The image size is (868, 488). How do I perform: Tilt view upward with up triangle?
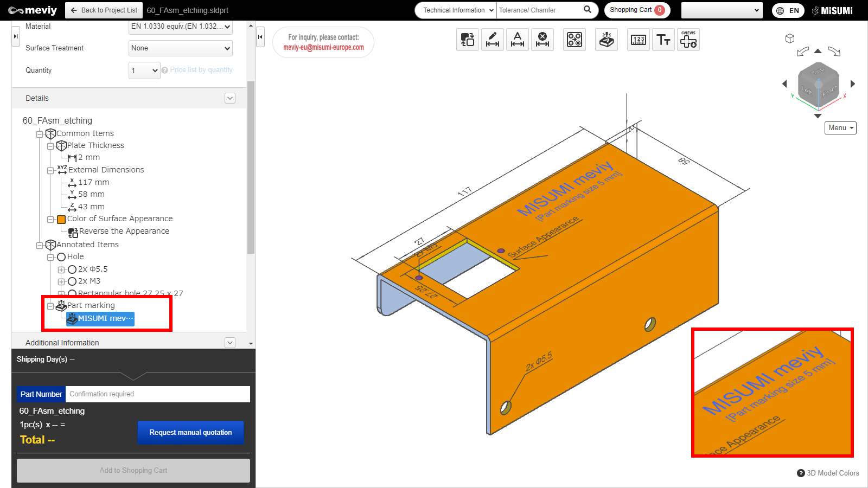click(x=818, y=51)
